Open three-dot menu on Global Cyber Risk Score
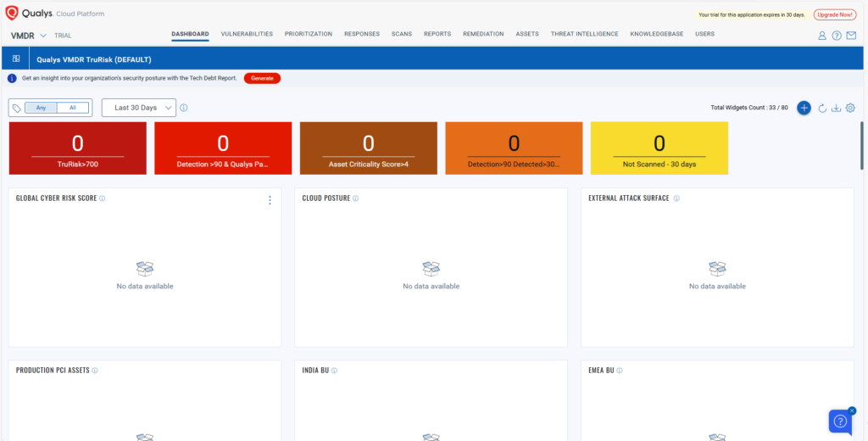Screen dimensions: 868x441 (x=270, y=200)
